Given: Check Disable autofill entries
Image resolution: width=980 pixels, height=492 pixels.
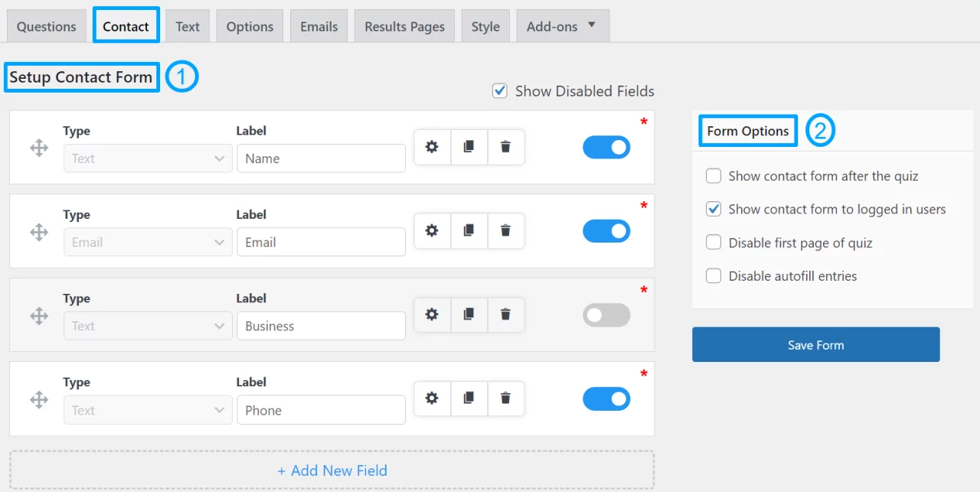Looking at the screenshot, I should point(714,276).
